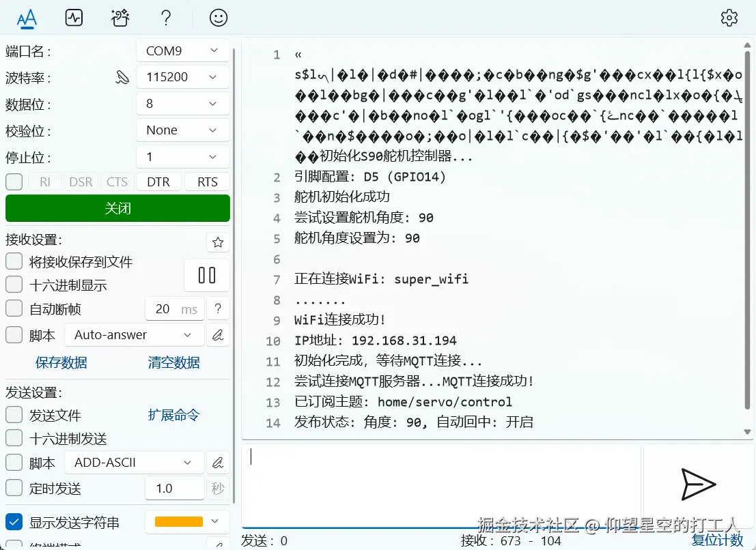This screenshot has width=756, height=550.
Task: Open settings with the gear icon
Action: (x=729, y=18)
